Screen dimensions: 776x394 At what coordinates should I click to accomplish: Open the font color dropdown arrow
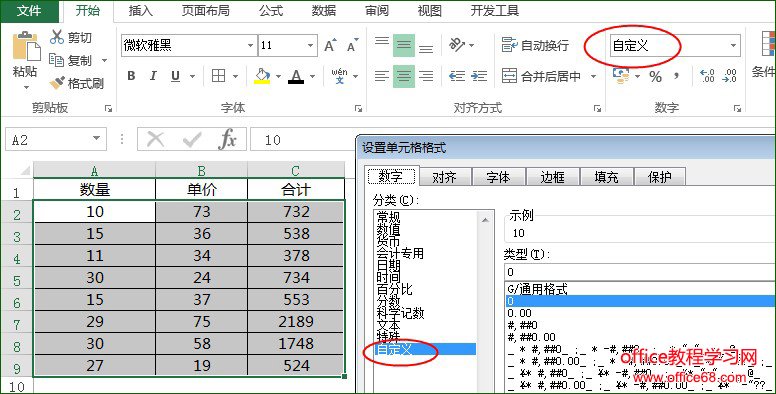(312, 76)
